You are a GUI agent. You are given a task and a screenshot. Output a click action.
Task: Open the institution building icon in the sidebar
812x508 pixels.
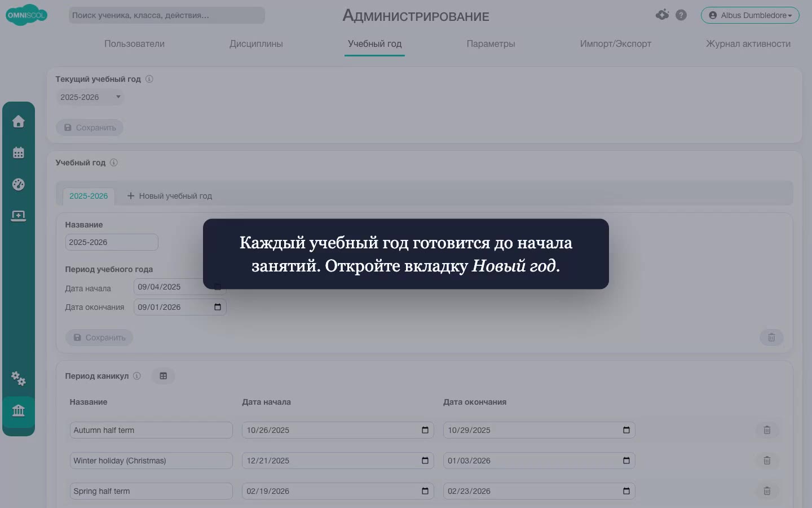click(19, 410)
